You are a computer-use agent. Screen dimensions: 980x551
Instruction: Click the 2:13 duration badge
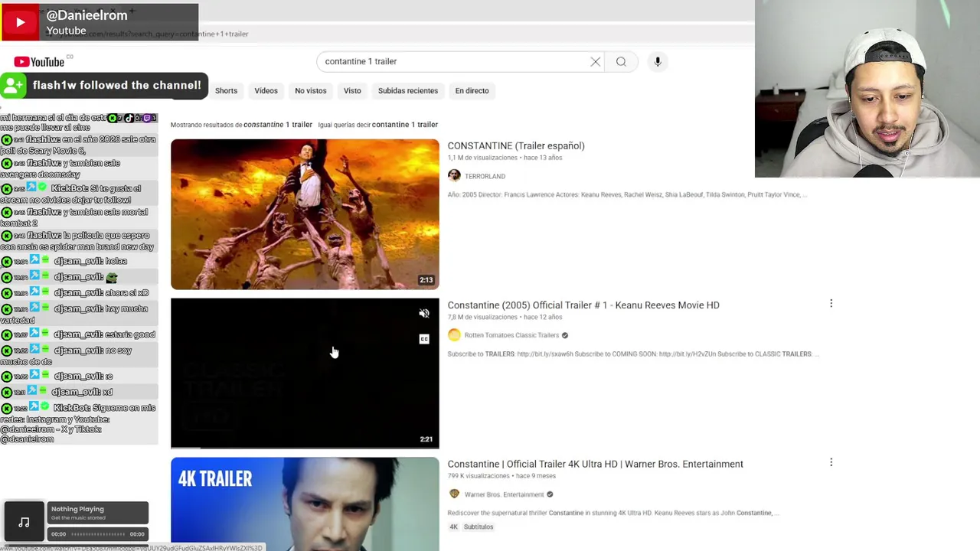tap(426, 280)
